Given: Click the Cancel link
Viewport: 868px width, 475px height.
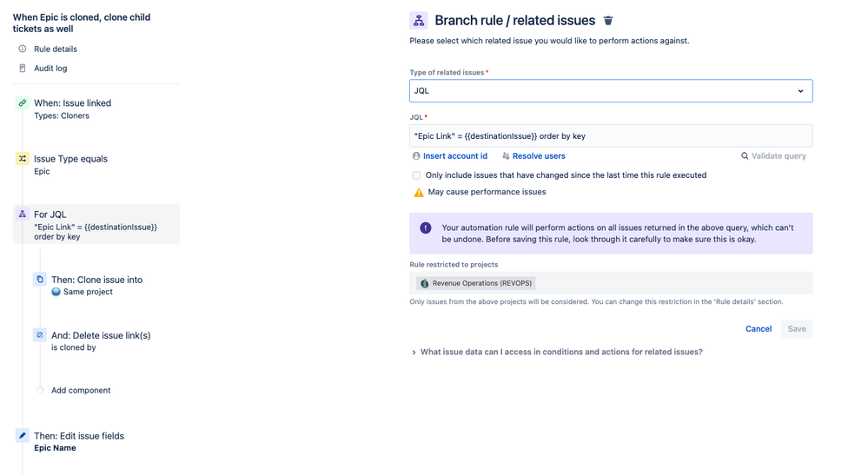Looking at the screenshot, I should pyautogui.click(x=759, y=328).
